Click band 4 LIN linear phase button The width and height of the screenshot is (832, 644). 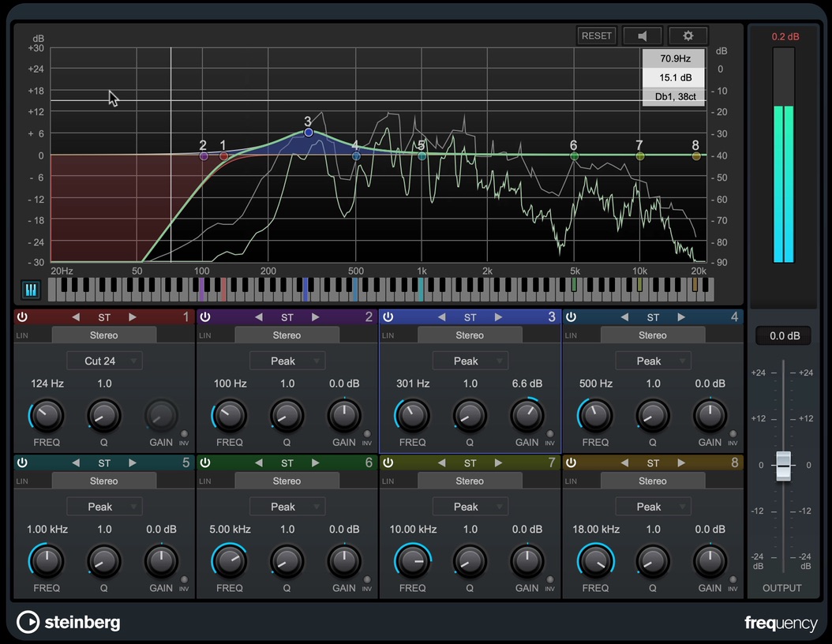pyautogui.click(x=571, y=335)
